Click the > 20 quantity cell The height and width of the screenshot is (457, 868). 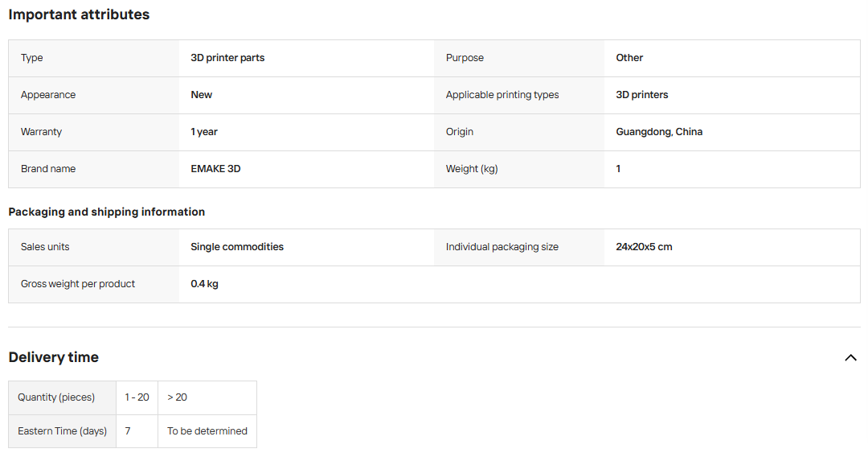point(207,397)
